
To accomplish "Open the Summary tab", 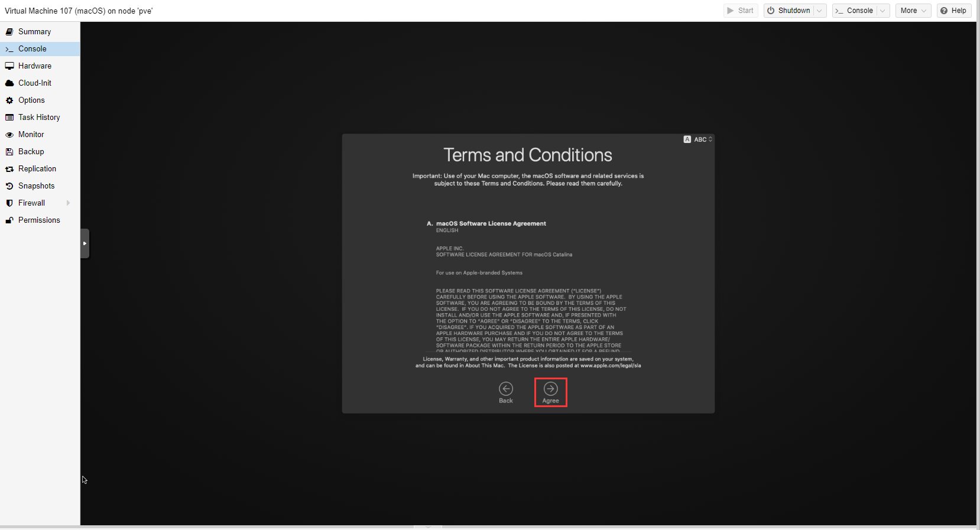I will tap(34, 32).
